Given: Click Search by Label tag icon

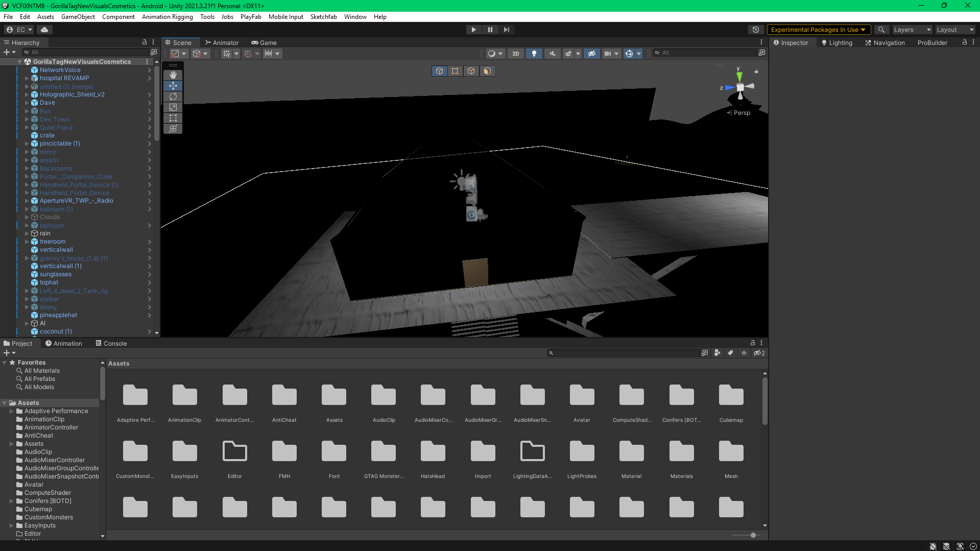Looking at the screenshot, I should (731, 353).
